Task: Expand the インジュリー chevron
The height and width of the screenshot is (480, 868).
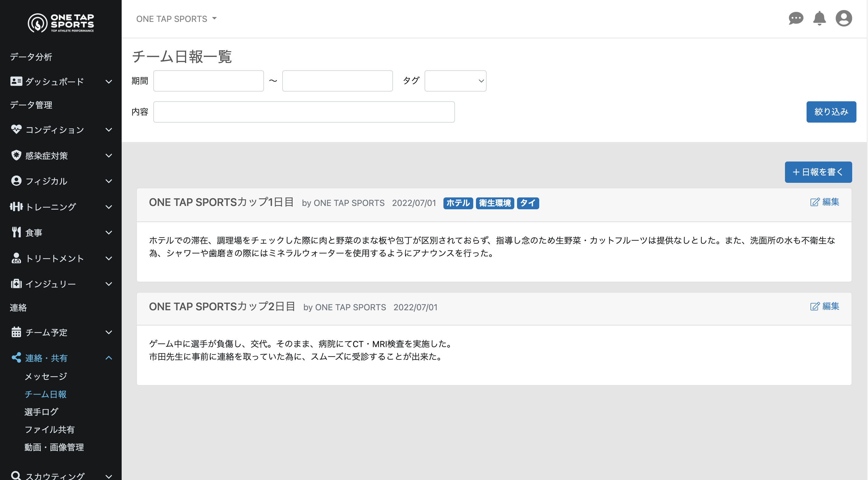Action: [x=109, y=284]
